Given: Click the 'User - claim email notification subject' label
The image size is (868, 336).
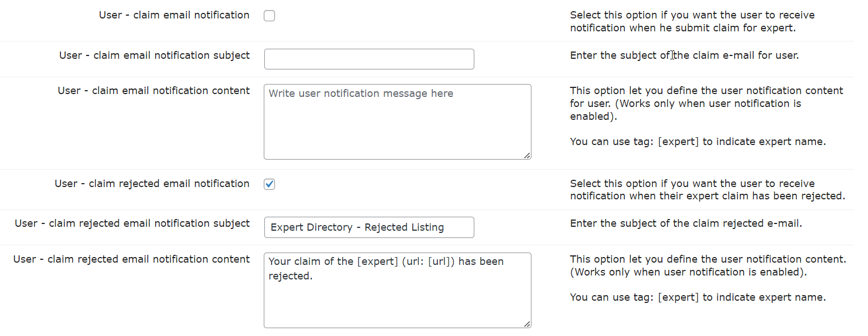Looking at the screenshot, I should [155, 55].
